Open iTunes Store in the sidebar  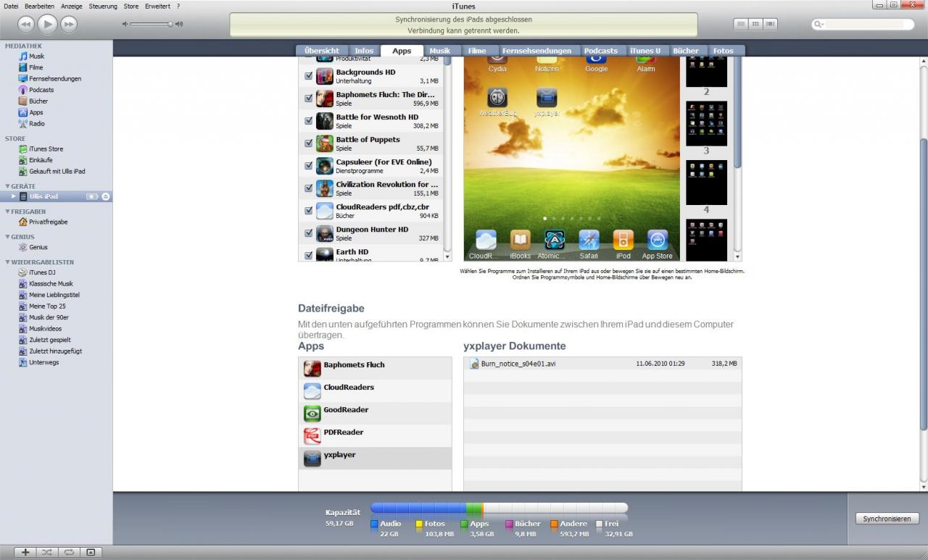tap(46, 149)
